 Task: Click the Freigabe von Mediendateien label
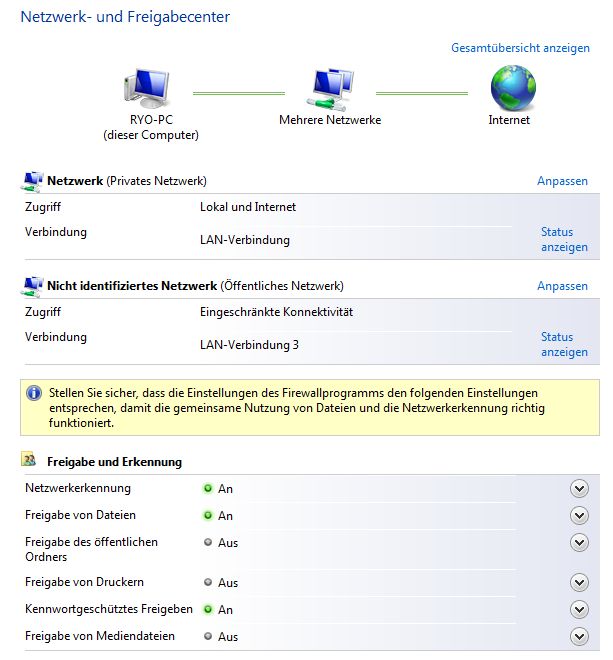(100, 636)
